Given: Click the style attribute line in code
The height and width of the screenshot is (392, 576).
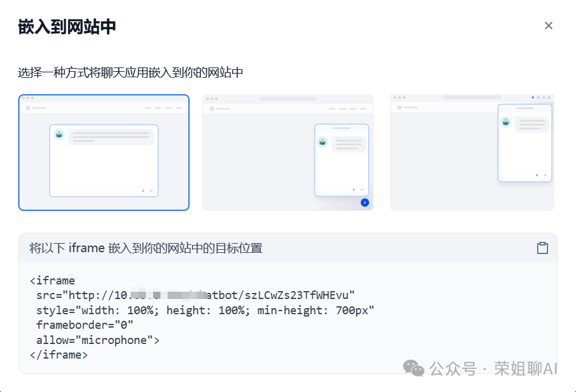Looking at the screenshot, I should click(205, 311).
